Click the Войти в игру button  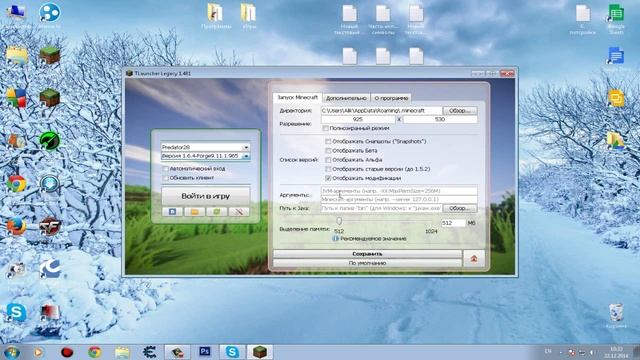pyautogui.click(x=206, y=196)
